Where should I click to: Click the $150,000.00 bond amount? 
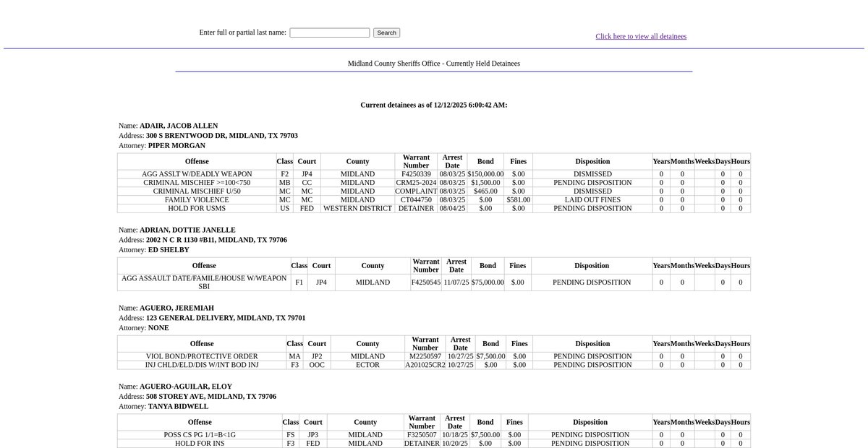(x=485, y=174)
